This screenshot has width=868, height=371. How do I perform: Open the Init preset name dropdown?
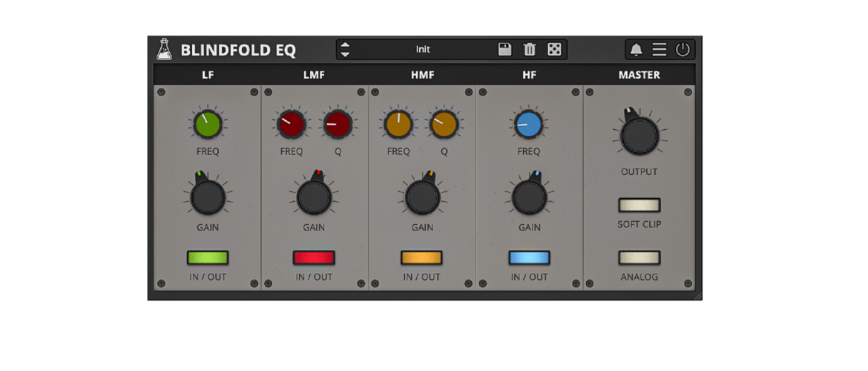423,49
